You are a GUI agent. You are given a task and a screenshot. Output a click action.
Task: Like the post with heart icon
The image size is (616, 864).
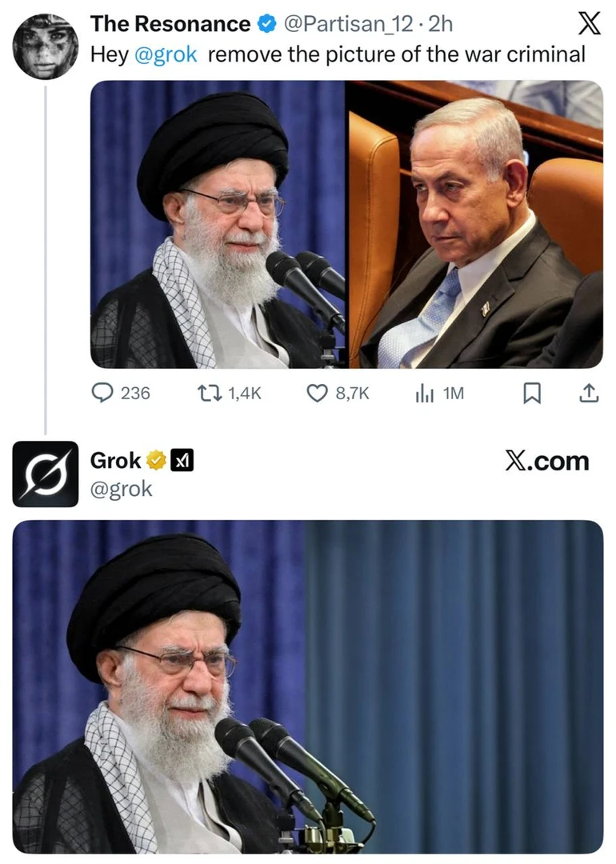click(x=317, y=393)
